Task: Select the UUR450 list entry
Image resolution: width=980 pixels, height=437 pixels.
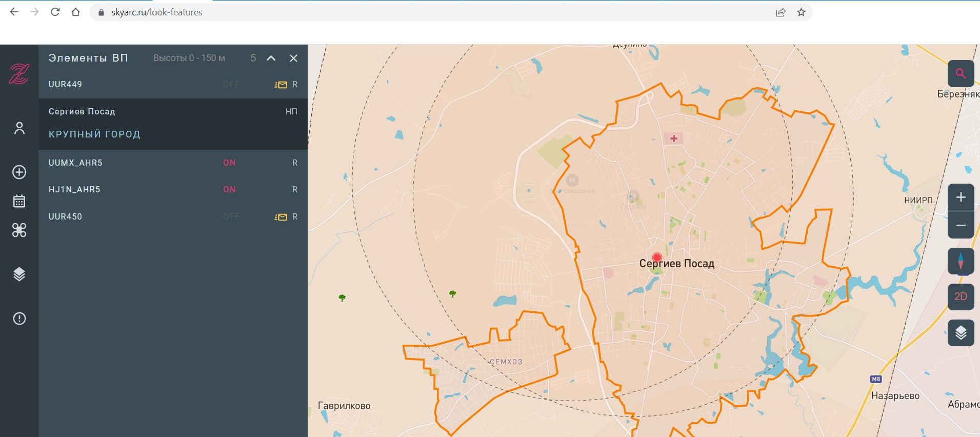Action: [x=66, y=216]
